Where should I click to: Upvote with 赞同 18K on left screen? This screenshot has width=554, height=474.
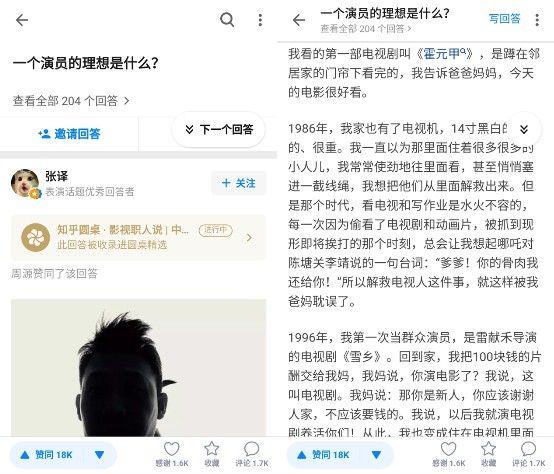(46, 455)
